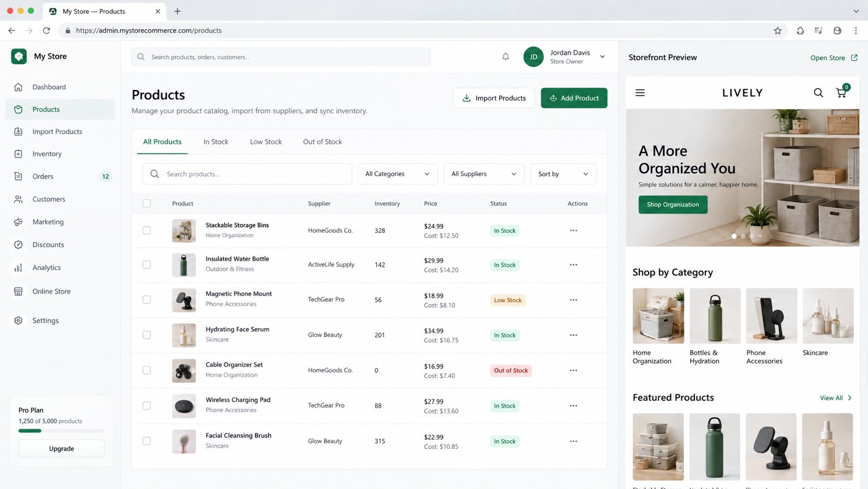Click the Upgrade plan button

[61, 448]
